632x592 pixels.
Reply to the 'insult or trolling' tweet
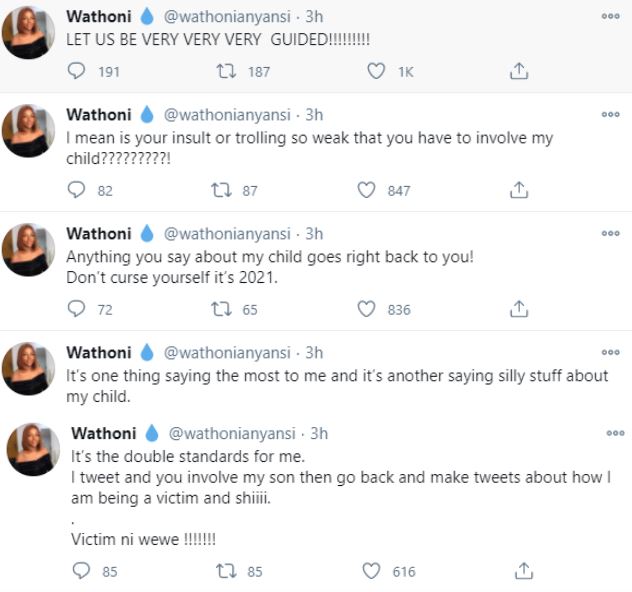(x=76, y=190)
